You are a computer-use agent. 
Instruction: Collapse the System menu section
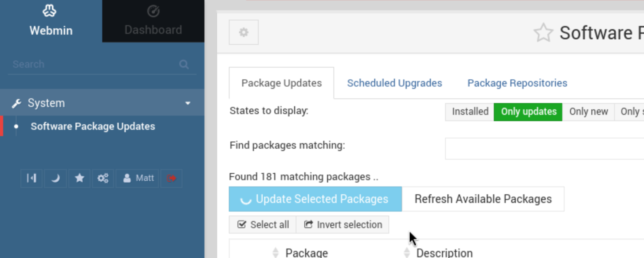188,103
